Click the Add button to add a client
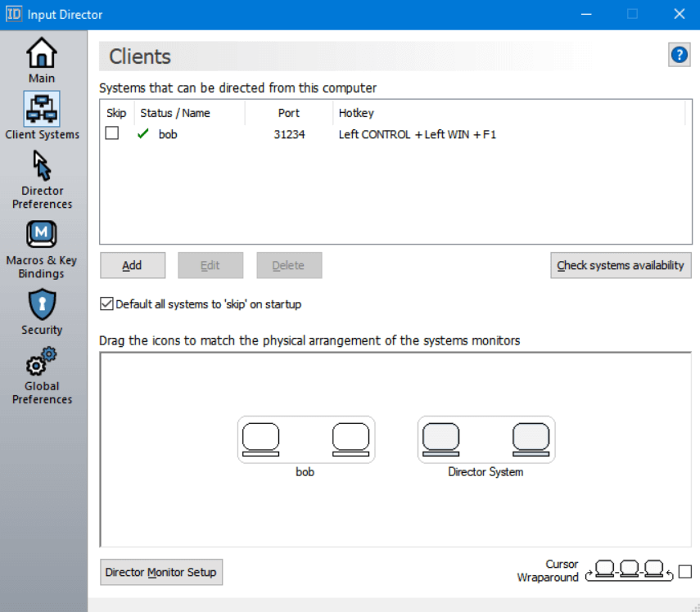 pos(132,265)
